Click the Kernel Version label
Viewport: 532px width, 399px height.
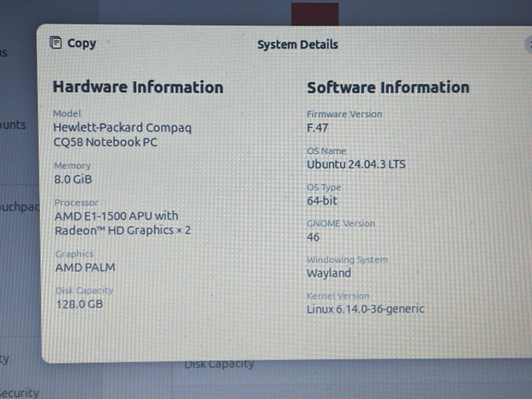[x=338, y=296]
